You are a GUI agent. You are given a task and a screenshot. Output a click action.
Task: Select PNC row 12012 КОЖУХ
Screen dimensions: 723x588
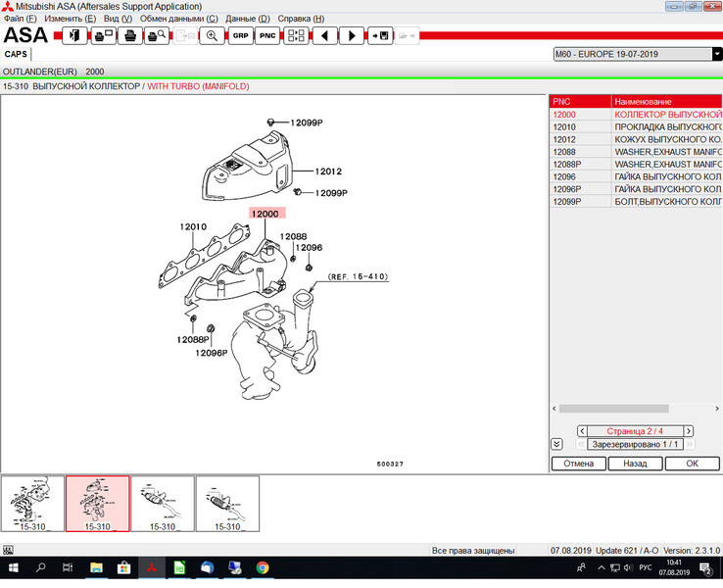pos(636,139)
